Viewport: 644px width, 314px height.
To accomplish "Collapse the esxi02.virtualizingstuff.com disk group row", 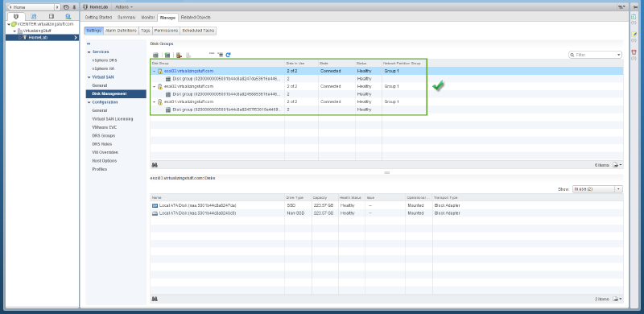I will pyautogui.click(x=154, y=86).
